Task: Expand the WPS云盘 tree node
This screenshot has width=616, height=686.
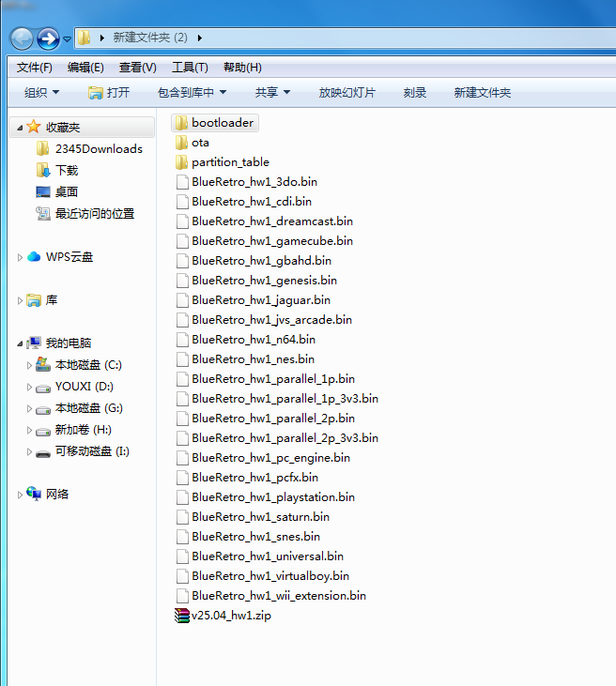Action: point(20,258)
